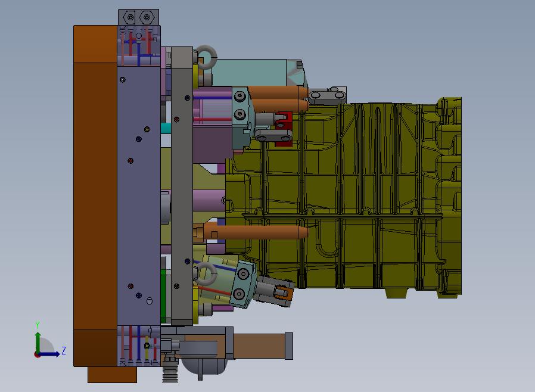The height and width of the screenshot is (392, 535).
Task: Click the gray link plate with two holes
Action: tap(273, 136)
